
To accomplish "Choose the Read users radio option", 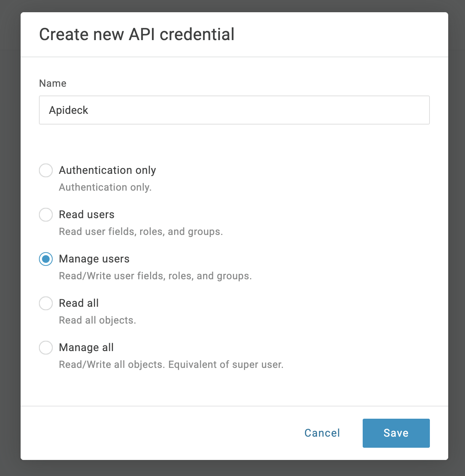I will click(46, 215).
